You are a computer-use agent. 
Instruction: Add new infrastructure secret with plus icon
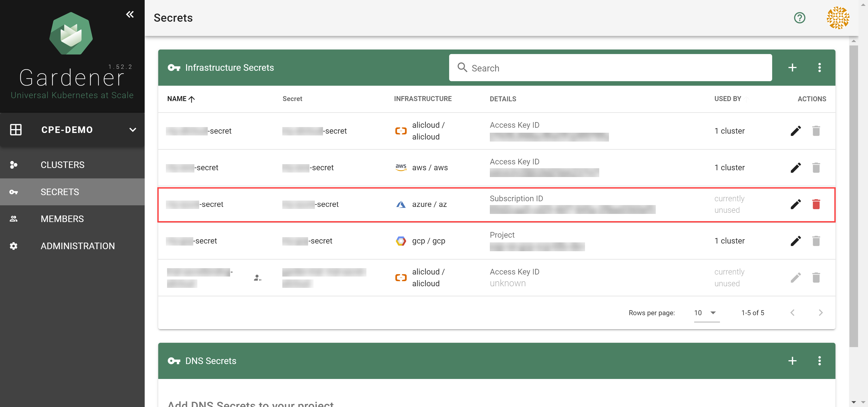[x=792, y=68]
